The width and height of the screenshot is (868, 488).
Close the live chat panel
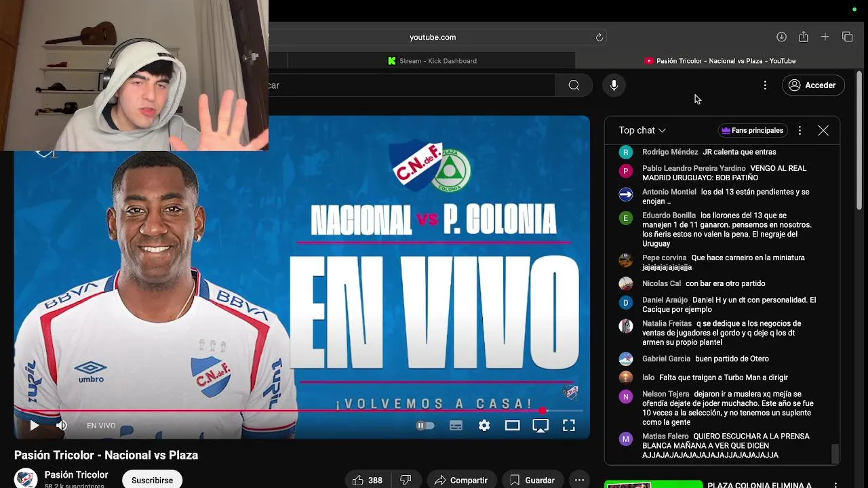pos(823,130)
